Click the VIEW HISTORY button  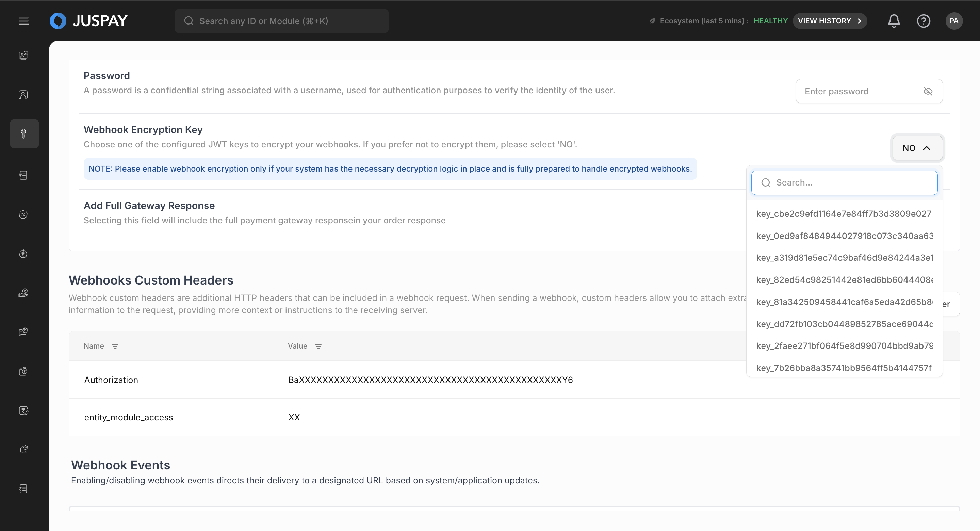tap(829, 21)
